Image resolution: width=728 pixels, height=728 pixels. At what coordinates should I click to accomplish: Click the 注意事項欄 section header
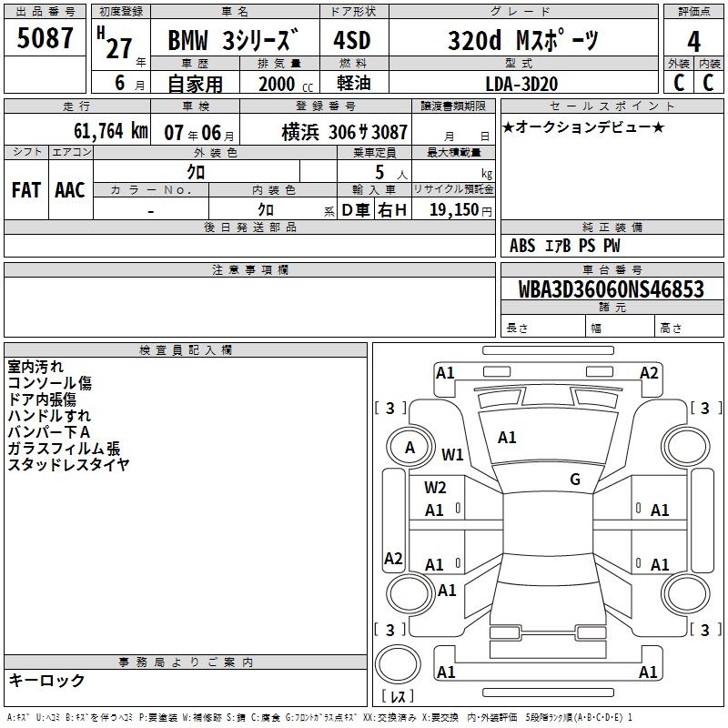(x=249, y=270)
